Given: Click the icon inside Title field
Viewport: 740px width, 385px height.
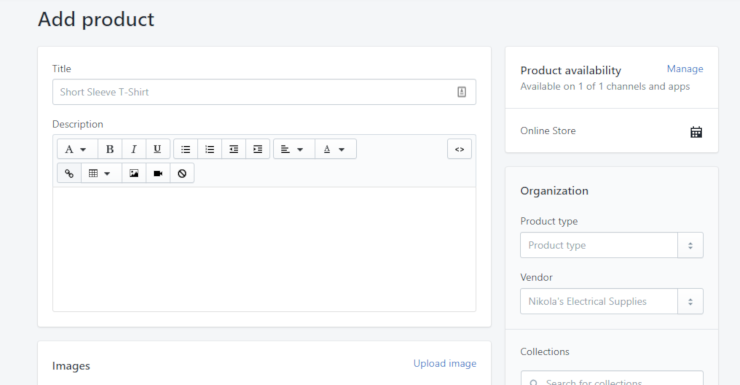Looking at the screenshot, I should click(x=462, y=92).
